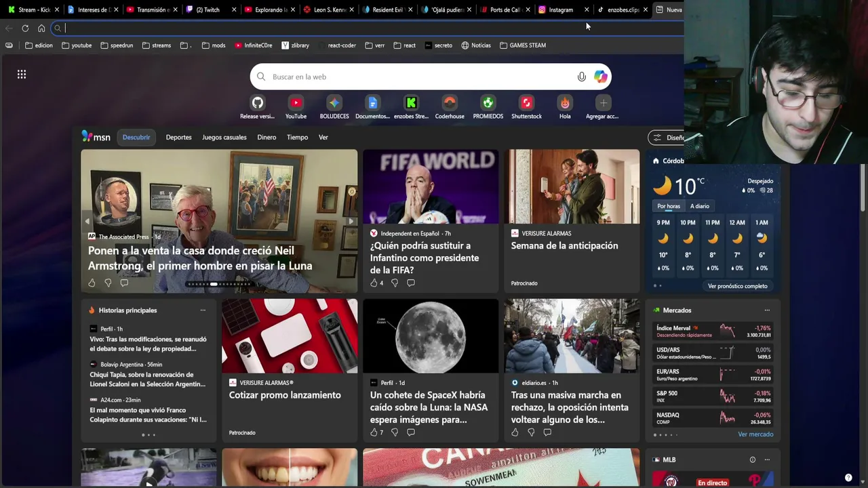Switch weather forecast to A diario
Screen dimensions: 868x488
pos(700,206)
